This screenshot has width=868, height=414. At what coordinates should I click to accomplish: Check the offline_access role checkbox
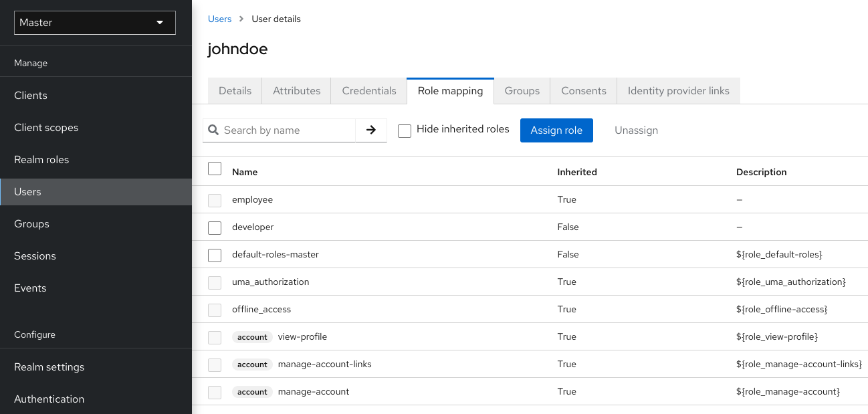[215, 310]
